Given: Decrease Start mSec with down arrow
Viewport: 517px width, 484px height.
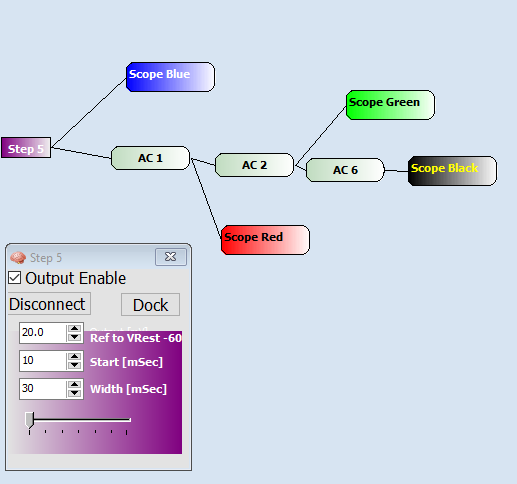Looking at the screenshot, I should (x=74, y=365).
